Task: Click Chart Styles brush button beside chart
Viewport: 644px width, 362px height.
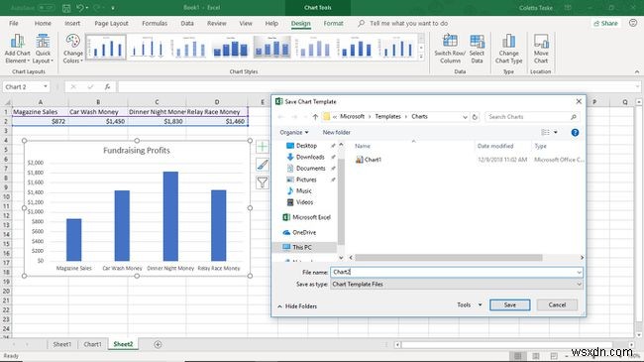Action: pyautogui.click(x=263, y=165)
